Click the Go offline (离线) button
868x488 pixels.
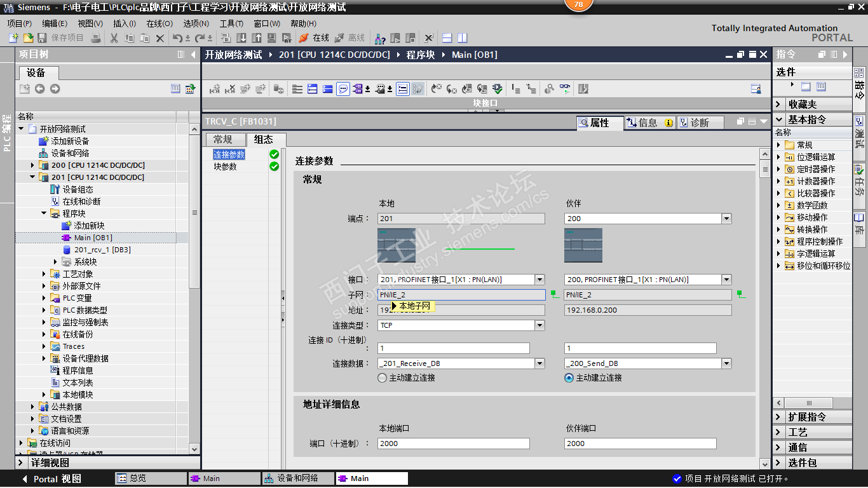[x=349, y=38]
